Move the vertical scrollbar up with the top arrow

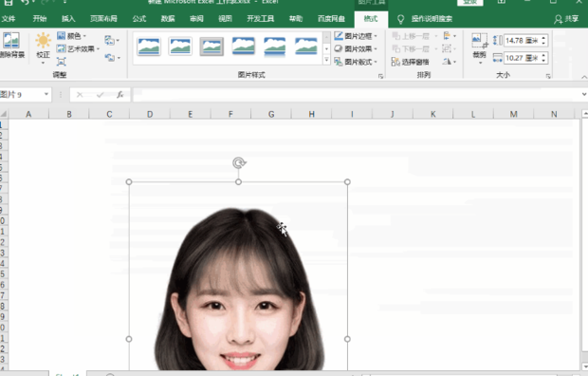click(584, 113)
